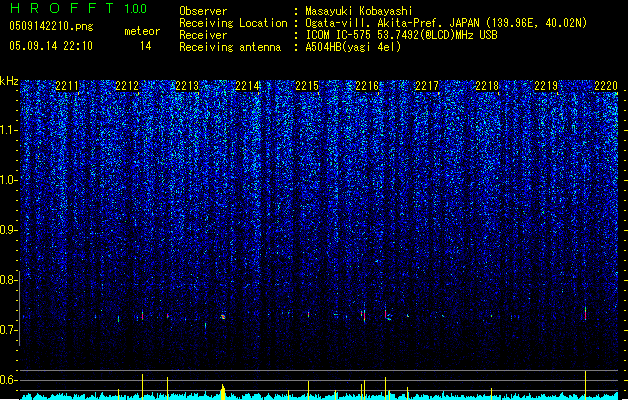Click the Observer field label
Image resolution: width=629 pixels, height=400 pixels.
(x=203, y=11)
